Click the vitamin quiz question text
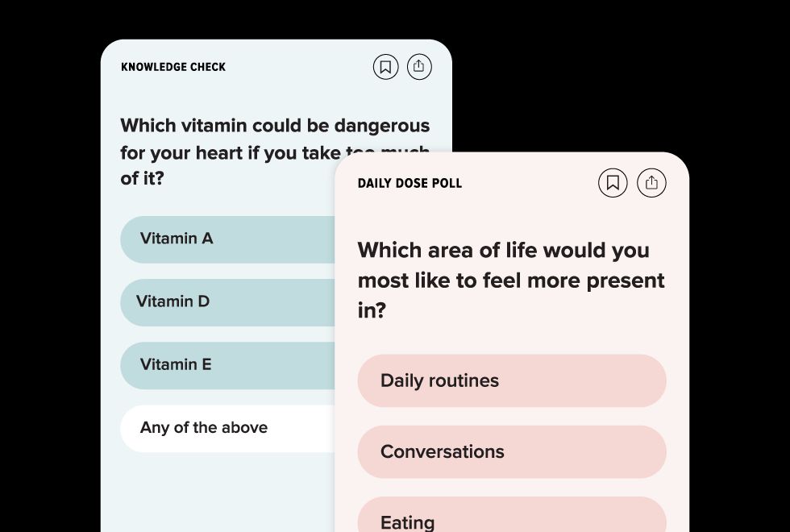The height and width of the screenshot is (532, 790). (242, 152)
